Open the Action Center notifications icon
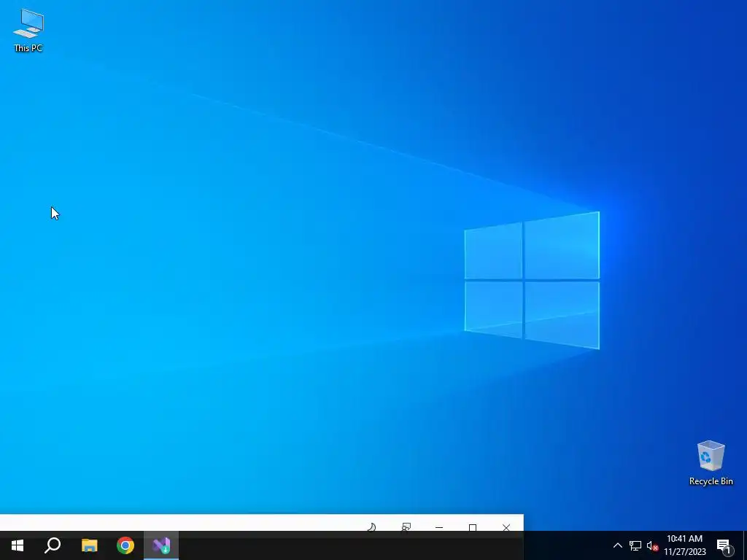This screenshot has height=560, width=747. click(x=724, y=545)
